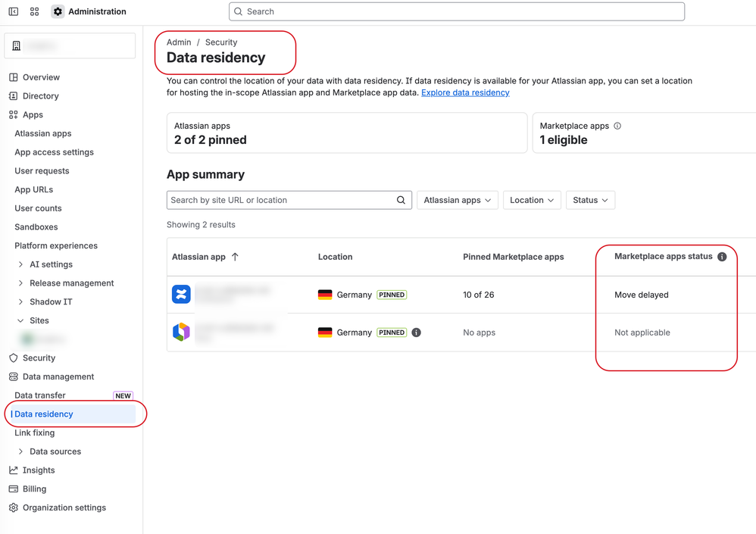
Task: Open the Atlassian apps filter dropdown
Action: [457, 200]
